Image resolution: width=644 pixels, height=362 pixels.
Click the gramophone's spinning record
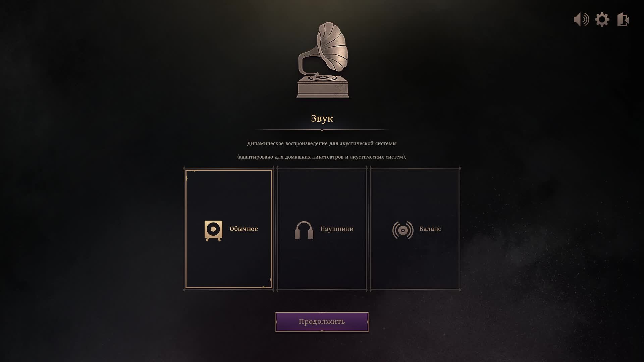(323, 78)
